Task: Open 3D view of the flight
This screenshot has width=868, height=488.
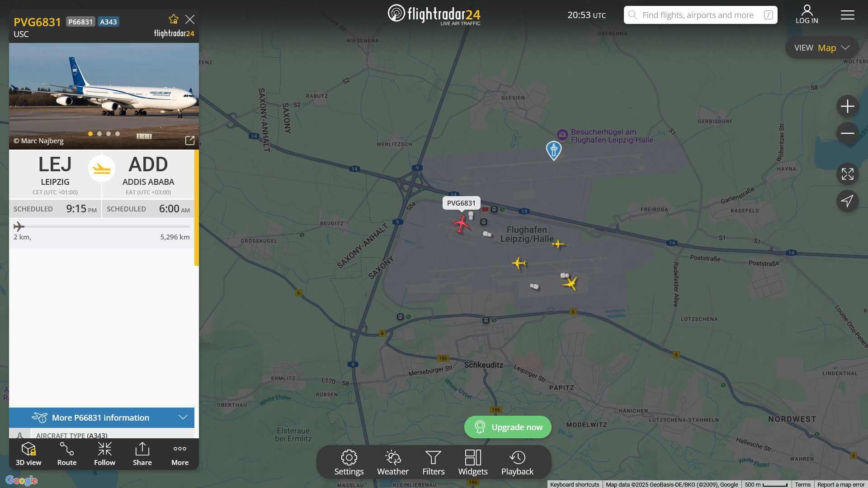Action: coord(28,454)
